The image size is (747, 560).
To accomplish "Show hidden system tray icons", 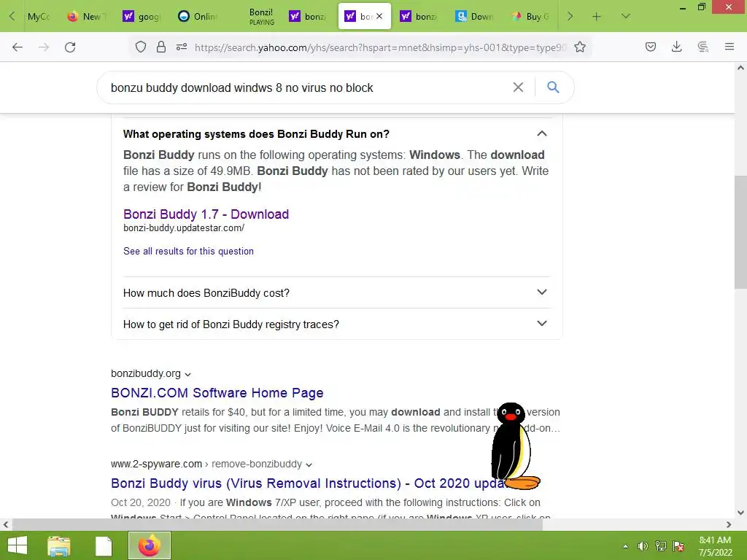I will [625, 546].
